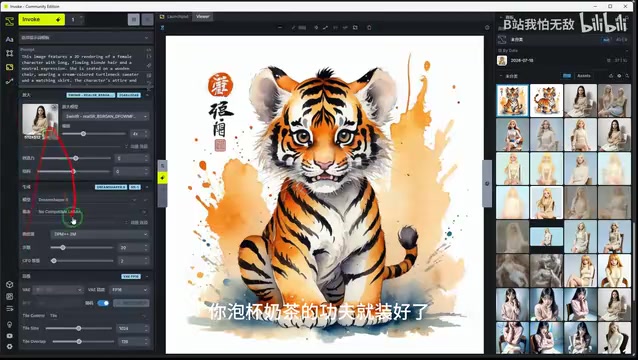Click the gallery upload icon beside the gear

tap(611, 76)
